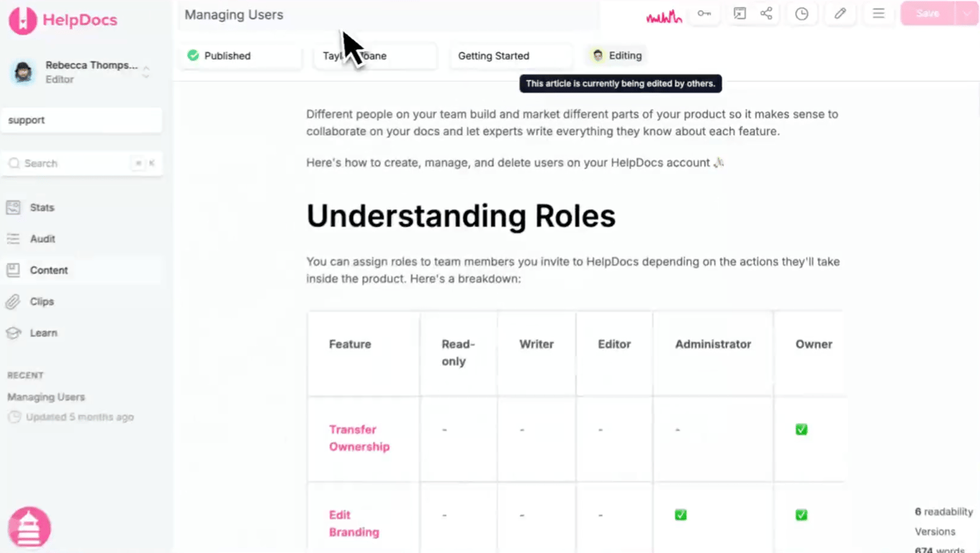Open the article activity graph icon
The image size is (980, 553).
(x=662, y=14)
